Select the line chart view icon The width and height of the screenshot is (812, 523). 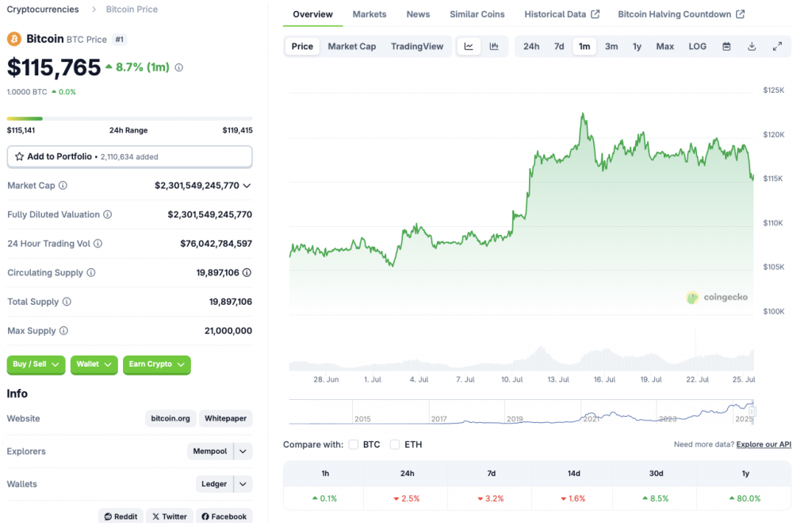469,46
